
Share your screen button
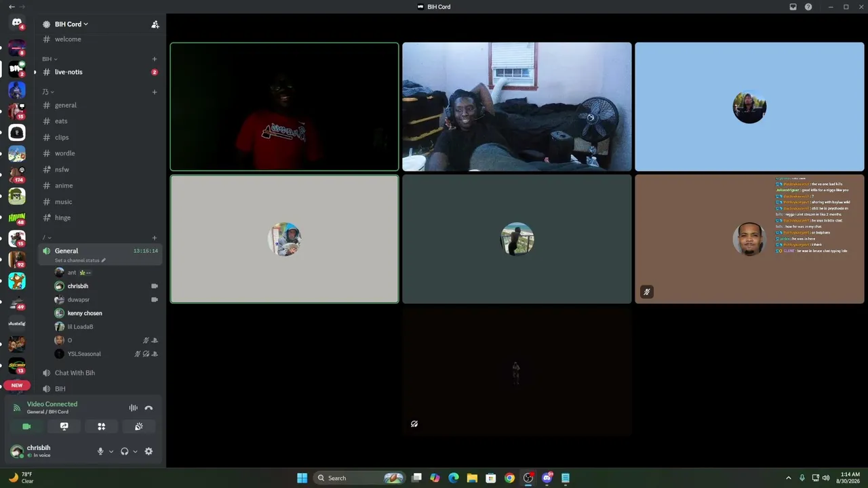point(64,426)
